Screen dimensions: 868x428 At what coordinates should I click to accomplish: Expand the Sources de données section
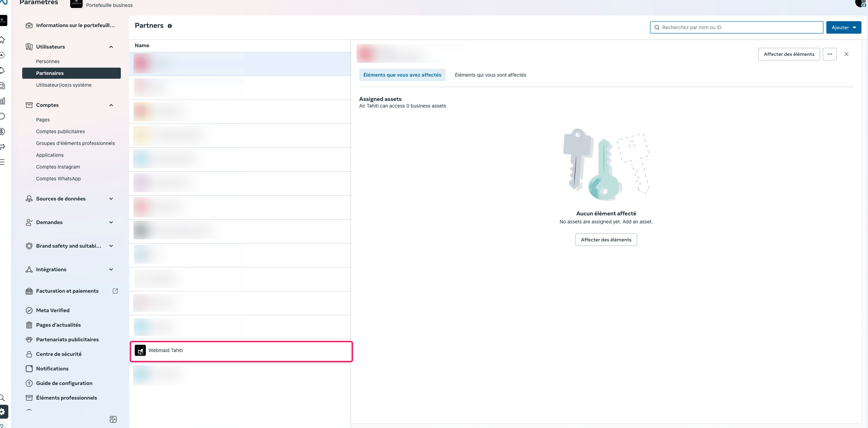click(111, 199)
